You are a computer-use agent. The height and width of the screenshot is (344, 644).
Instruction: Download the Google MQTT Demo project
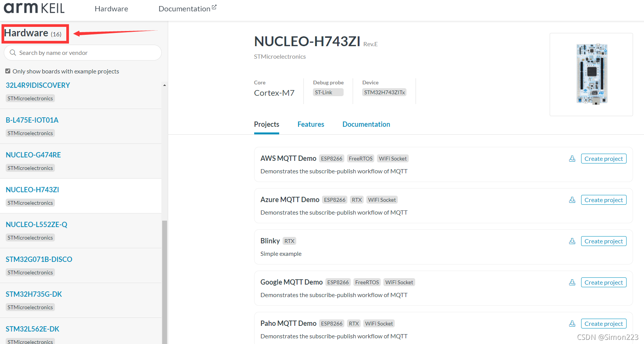(572, 282)
